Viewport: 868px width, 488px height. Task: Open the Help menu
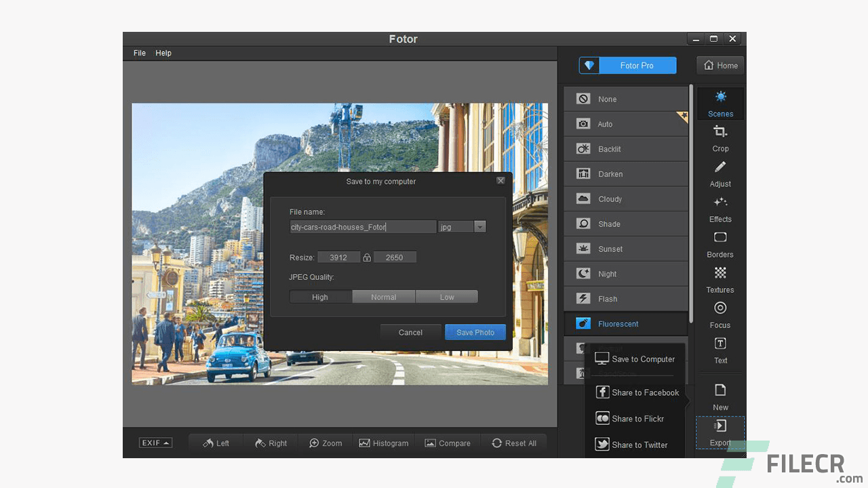pyautogui.click(x=163, y=53)
